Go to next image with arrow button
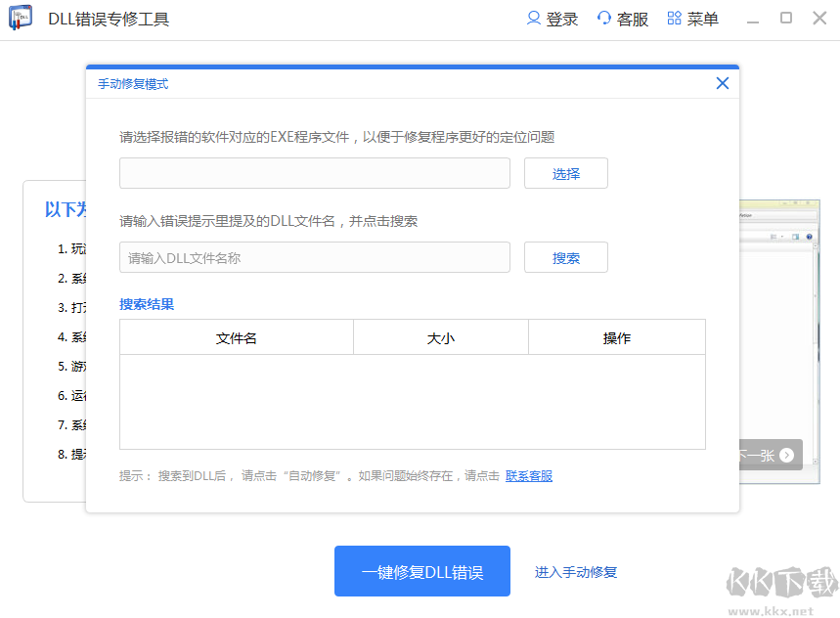The image size is (840, 618). (785, 455)
